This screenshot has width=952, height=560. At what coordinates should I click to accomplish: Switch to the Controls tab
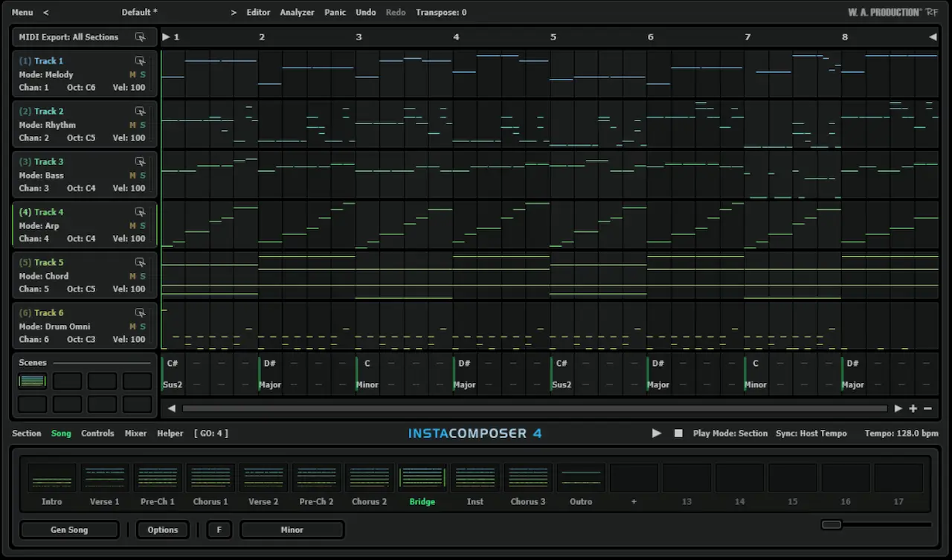coord(97,433)
